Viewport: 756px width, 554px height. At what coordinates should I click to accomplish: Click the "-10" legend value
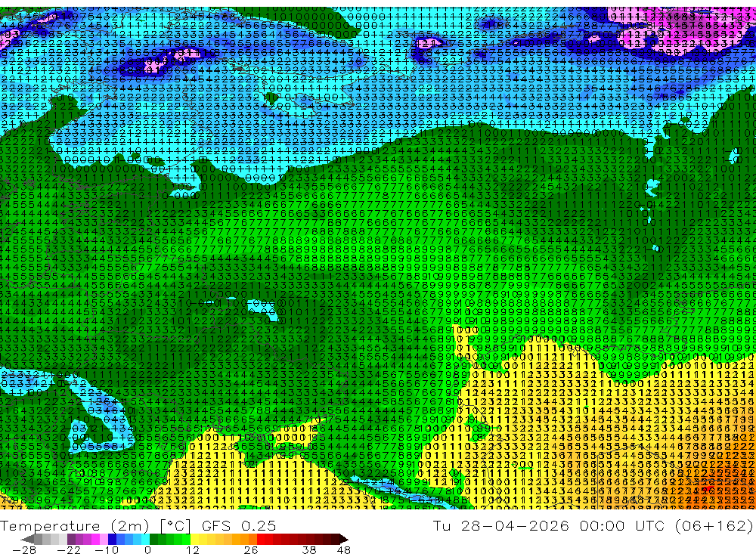pos(107,550)
